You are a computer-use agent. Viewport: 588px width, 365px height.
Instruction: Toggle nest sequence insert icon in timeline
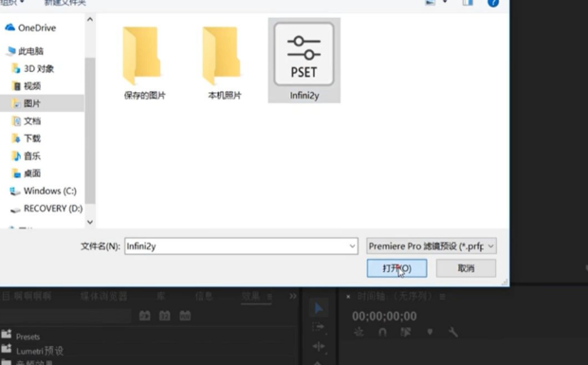[358, 332]
